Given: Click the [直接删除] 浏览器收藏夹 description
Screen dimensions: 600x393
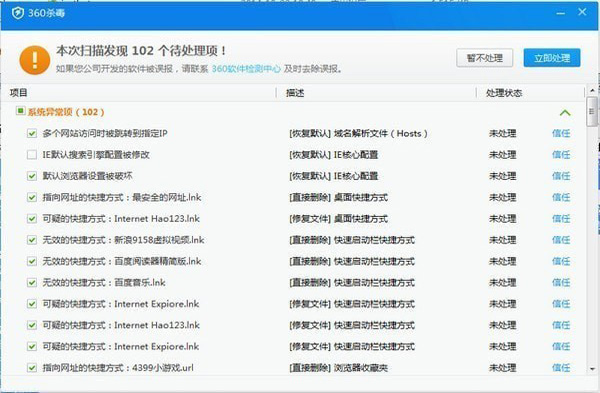Looking at the screenshot, I should click(x=339, y=368).
